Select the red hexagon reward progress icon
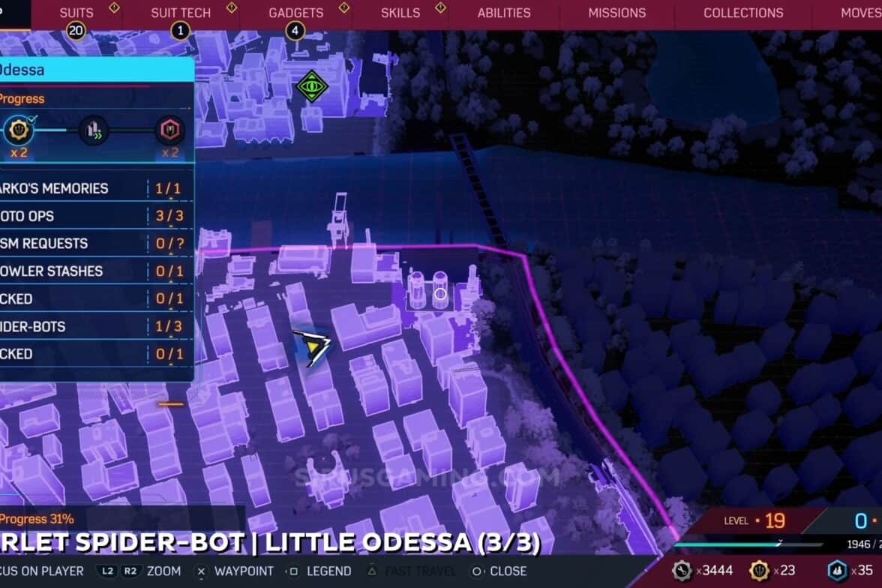The height and width of the screenshot is (588, 882). [169, 130]
